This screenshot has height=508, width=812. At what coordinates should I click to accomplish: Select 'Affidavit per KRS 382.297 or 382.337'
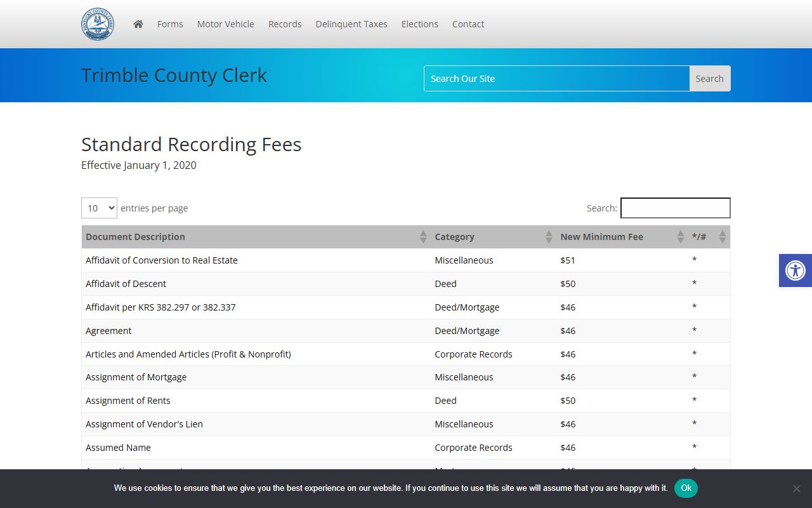click(x=160, y=307)
